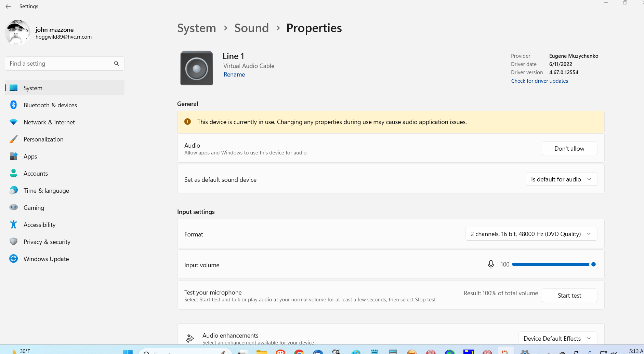This screenshot has height=354, width=644.
Task: Click the Line 1 speaker device image
Action: [x=197, y=68]
